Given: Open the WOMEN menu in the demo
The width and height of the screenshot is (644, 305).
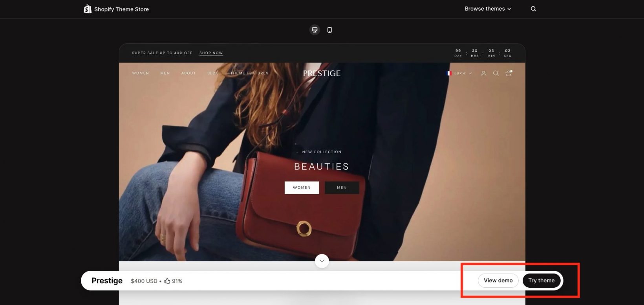Looking at the screenshot, I should [141, 73].
